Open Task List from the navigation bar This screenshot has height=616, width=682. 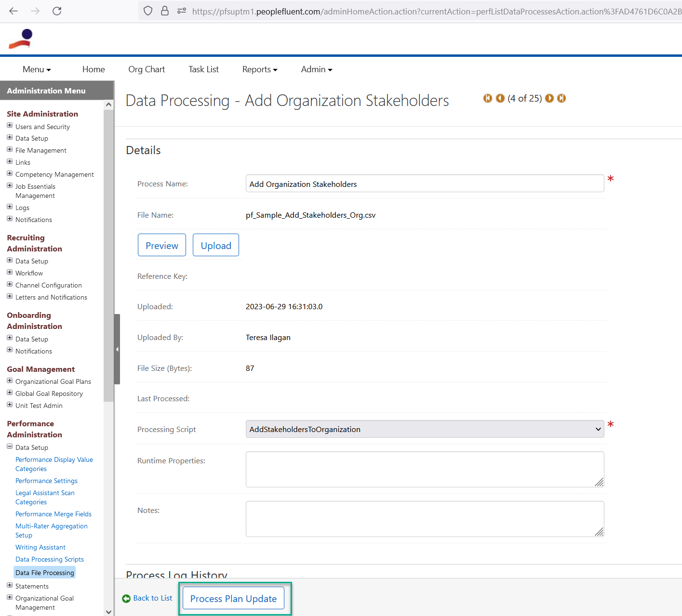point(203,69)
